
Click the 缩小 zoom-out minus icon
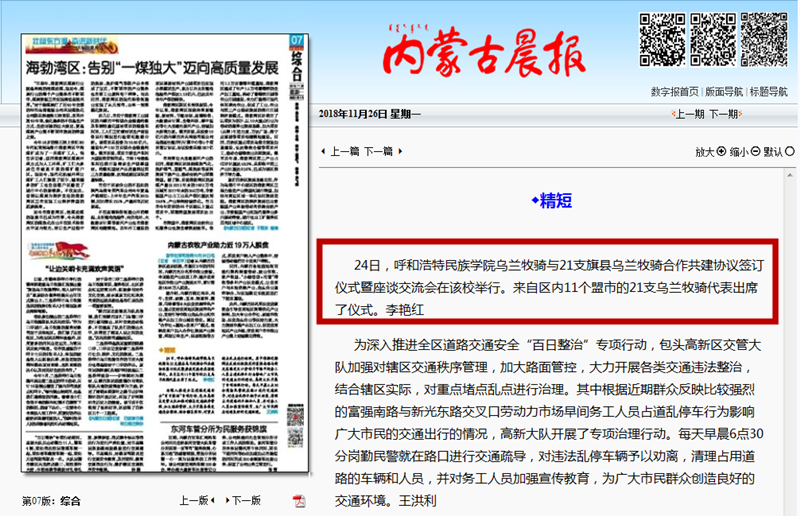(x=755, y=152)
